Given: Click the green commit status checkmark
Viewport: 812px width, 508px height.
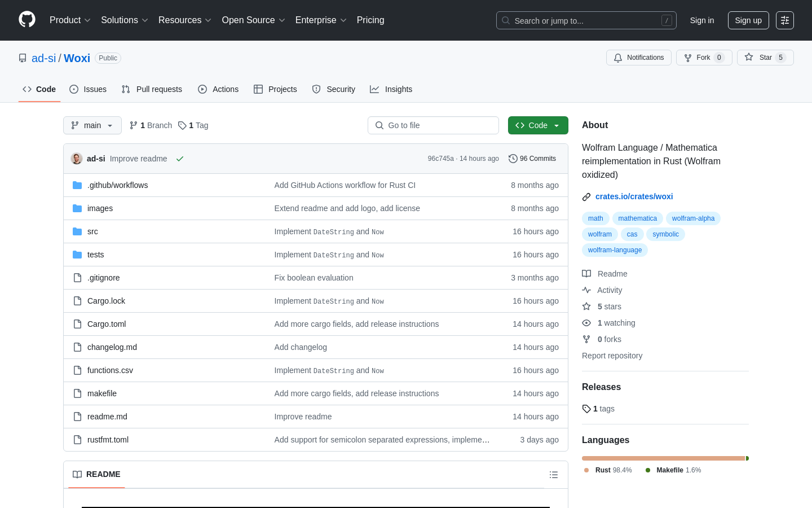Looking at the screenshot, I should pyautogui.click(x=180, y=159).
